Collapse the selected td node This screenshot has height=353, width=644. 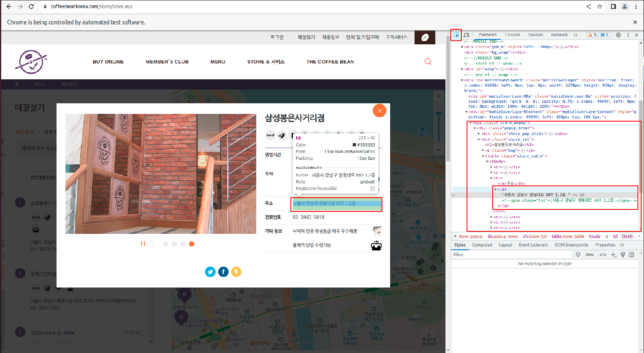(x=496, y=190)
